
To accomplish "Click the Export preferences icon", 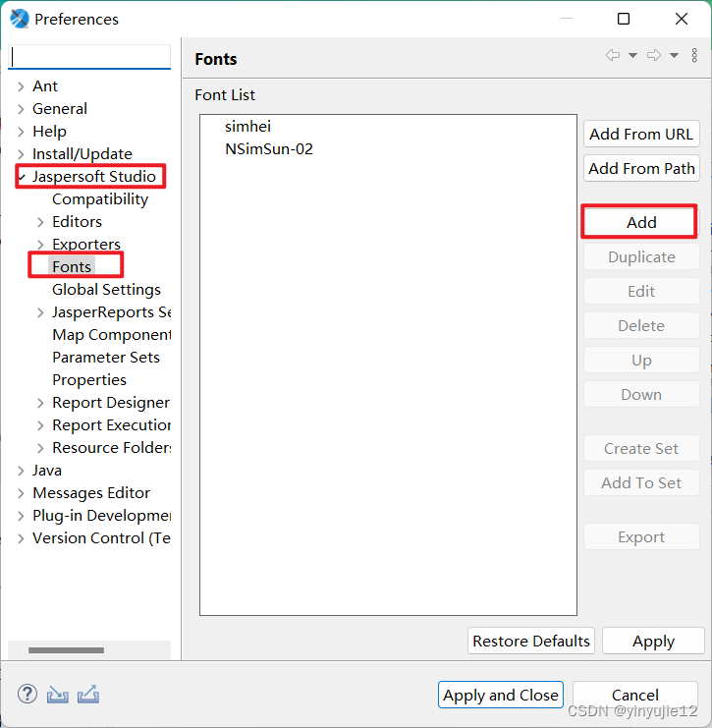I will point(88,695).
